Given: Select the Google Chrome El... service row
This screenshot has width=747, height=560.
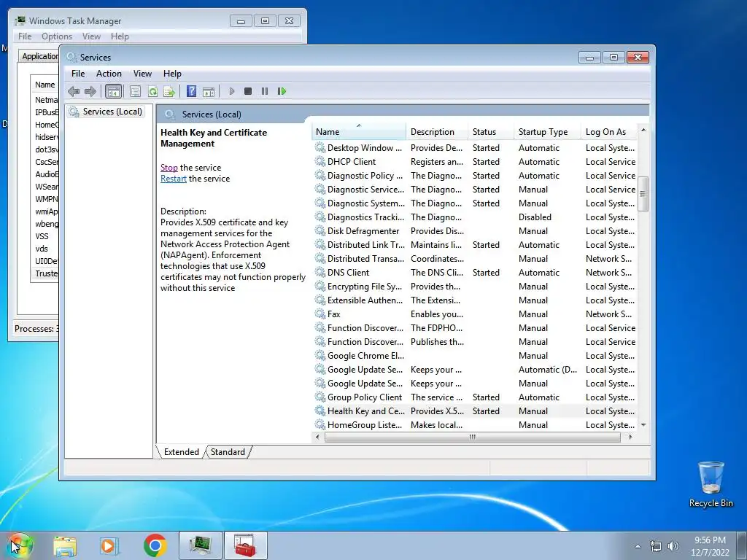Looking at the screenshot, I should [475, 356].
